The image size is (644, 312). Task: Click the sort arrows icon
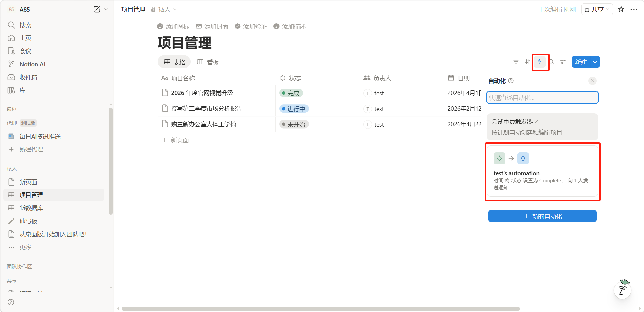(527, 62)
